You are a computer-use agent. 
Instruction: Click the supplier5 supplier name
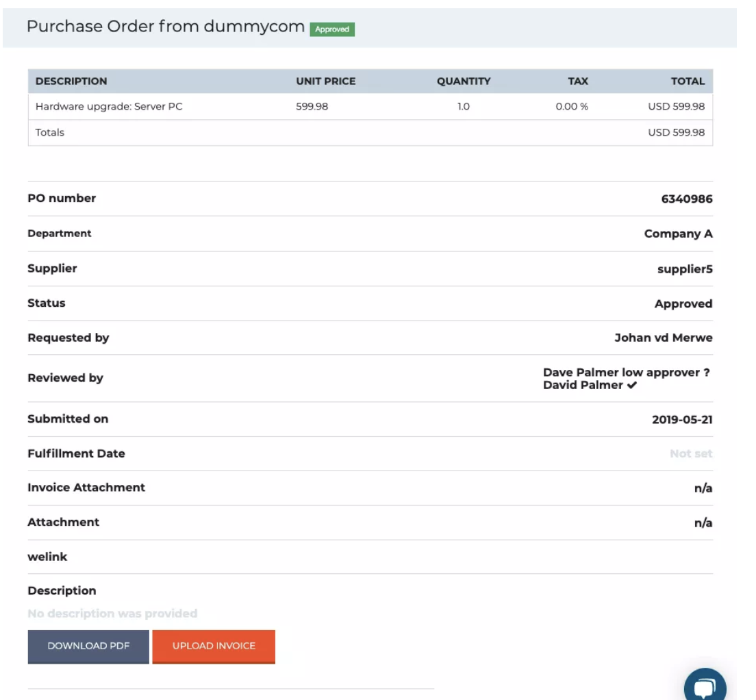685,269
